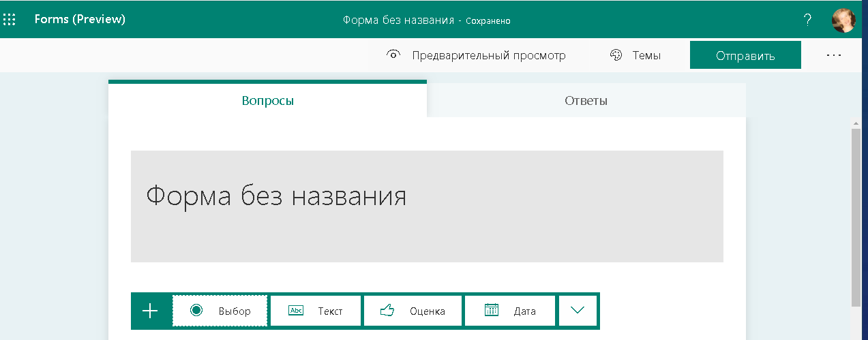The width and height of the screenshot is (868, 340).
Task: Add a Дата date question
Action: click(510, 311)
